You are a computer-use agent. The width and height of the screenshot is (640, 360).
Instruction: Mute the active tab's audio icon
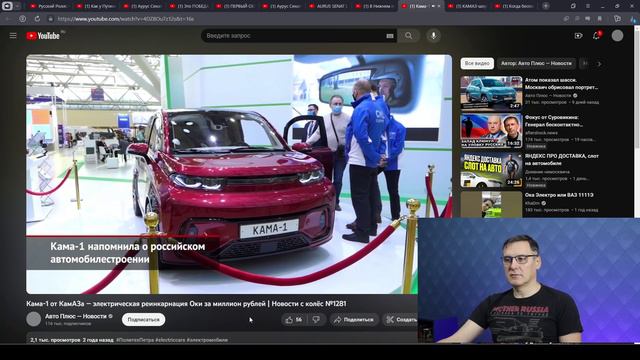(433, 6)
